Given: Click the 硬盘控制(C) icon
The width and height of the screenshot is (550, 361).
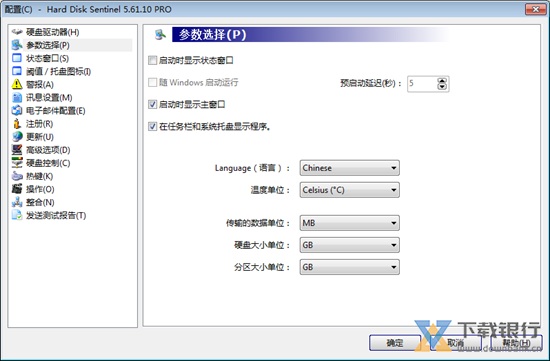Looking at the screenshot, I should [x=17, y=163].
